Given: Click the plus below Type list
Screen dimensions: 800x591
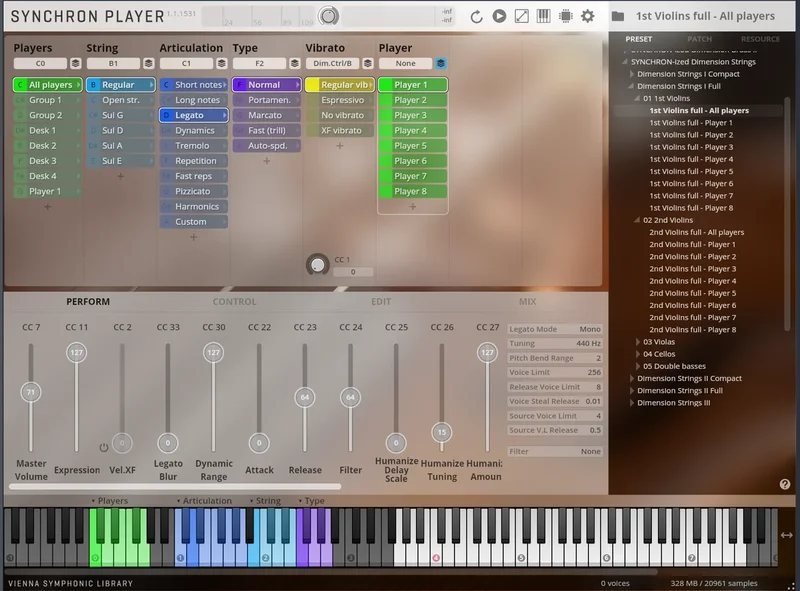Looking at the screenshot, I should pos(266,161).
